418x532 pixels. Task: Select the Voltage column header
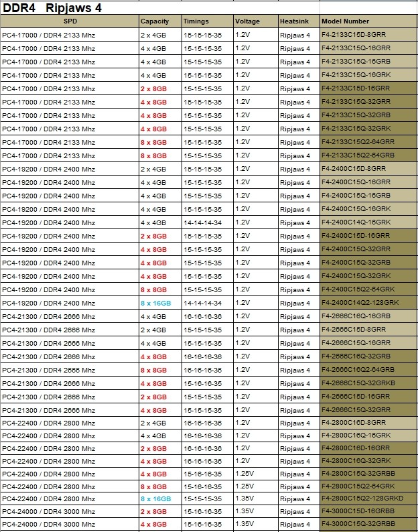[x=256, y=21]
